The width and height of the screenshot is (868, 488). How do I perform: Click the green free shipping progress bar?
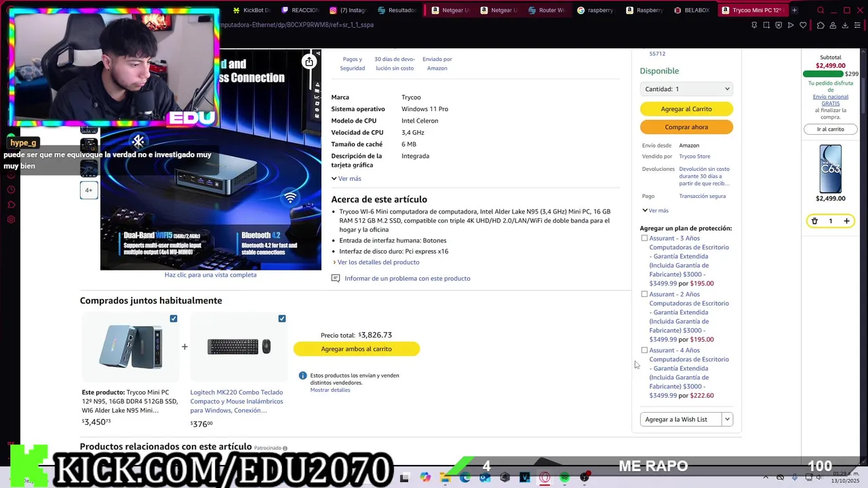(x=823, y=74)
